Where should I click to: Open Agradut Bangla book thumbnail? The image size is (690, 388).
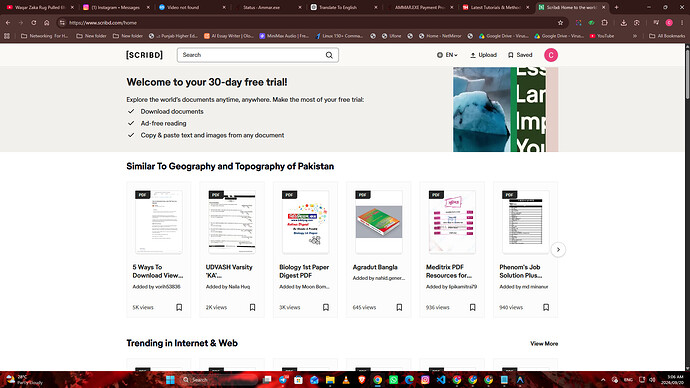(379, 222)
